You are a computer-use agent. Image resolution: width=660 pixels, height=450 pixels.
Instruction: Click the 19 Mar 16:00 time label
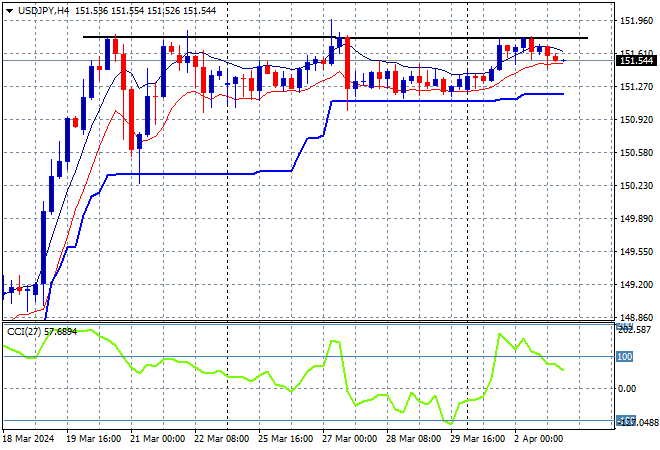click(93, 439)
